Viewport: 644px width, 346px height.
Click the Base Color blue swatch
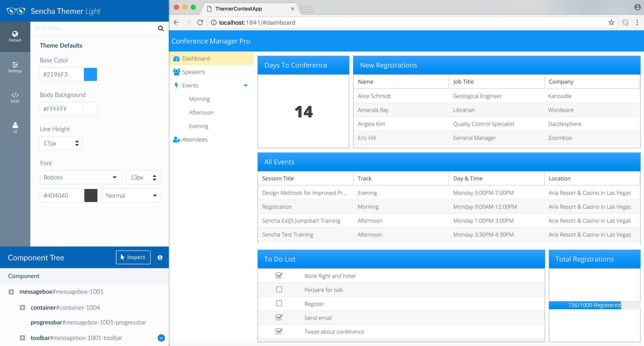click(90, 74)
